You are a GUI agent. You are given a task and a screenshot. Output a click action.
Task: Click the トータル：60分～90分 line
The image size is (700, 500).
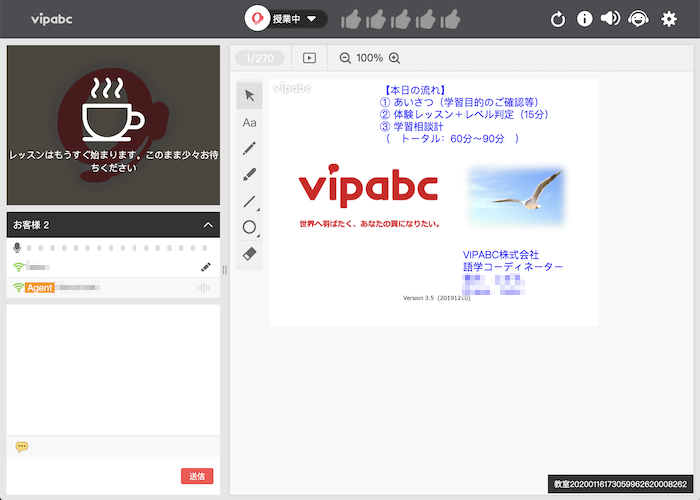click(x=452, y=138)
